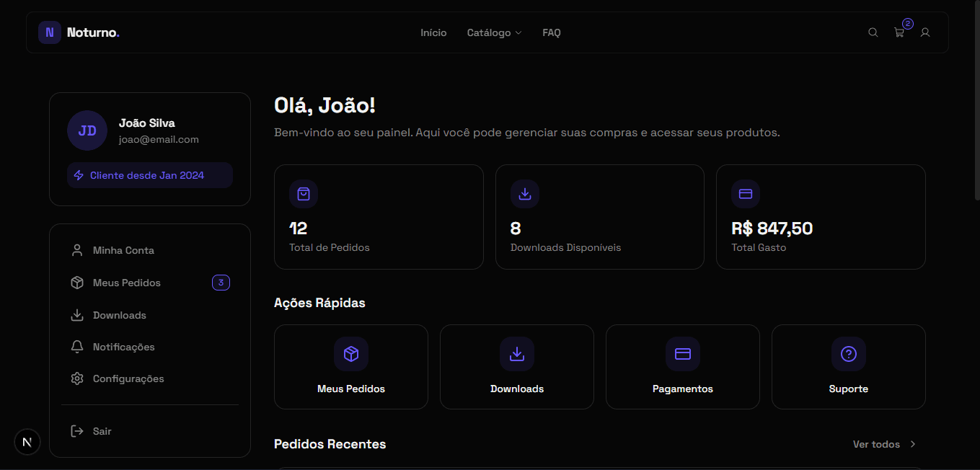Open the user profile icon in header

925,32
